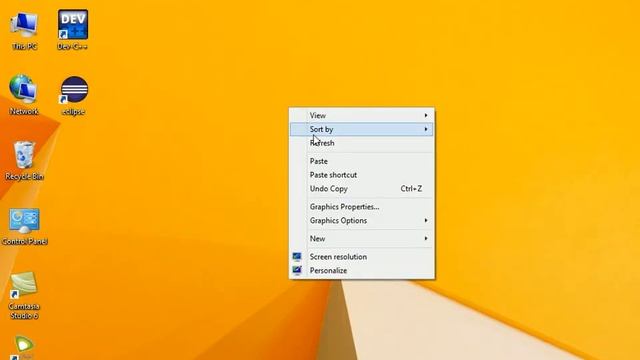Choose Paste shortcut menu entry

pyautogui.click(x=362, y=175)
